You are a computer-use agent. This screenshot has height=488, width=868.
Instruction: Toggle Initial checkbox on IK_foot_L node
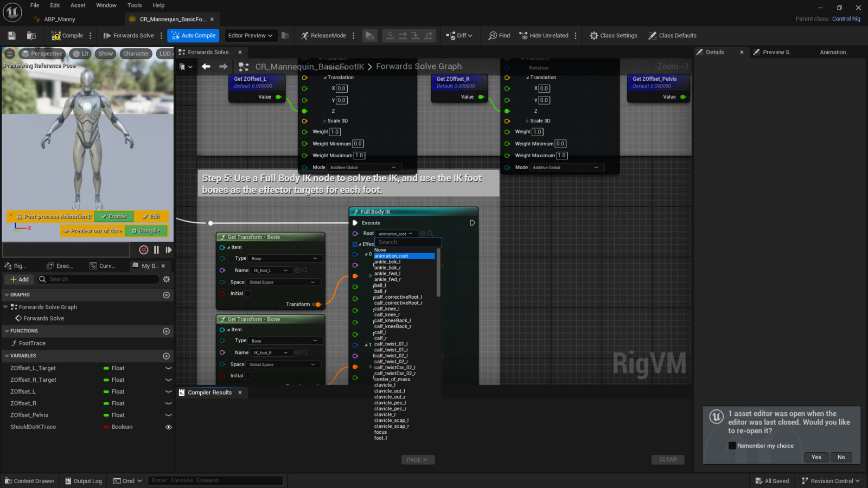247,294
